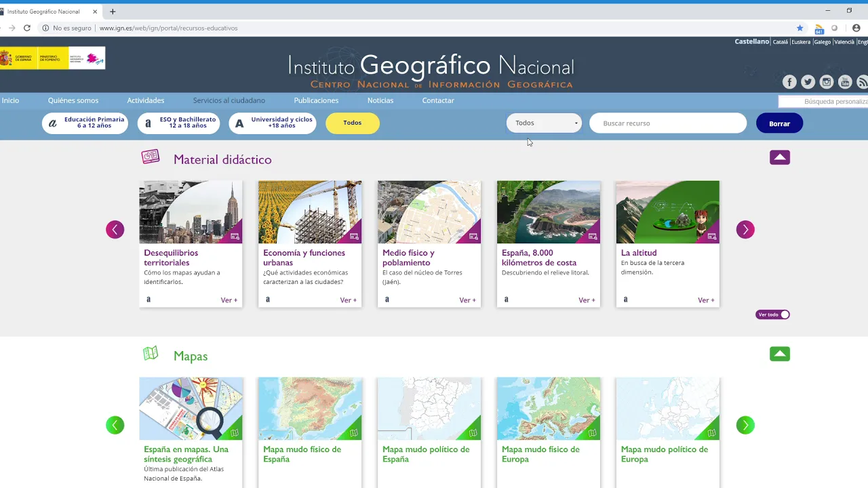This screenshot has height=488, width=868.
Task: Click the Búsqueda personalizada search box
Action: click(x=823, y=102)
